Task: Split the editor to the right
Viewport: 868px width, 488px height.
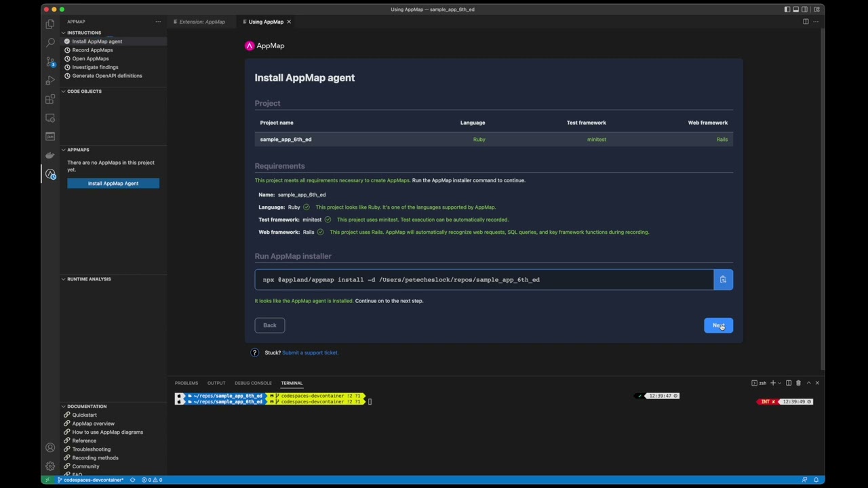Action: pyautogui.click(x=806, y=22)
